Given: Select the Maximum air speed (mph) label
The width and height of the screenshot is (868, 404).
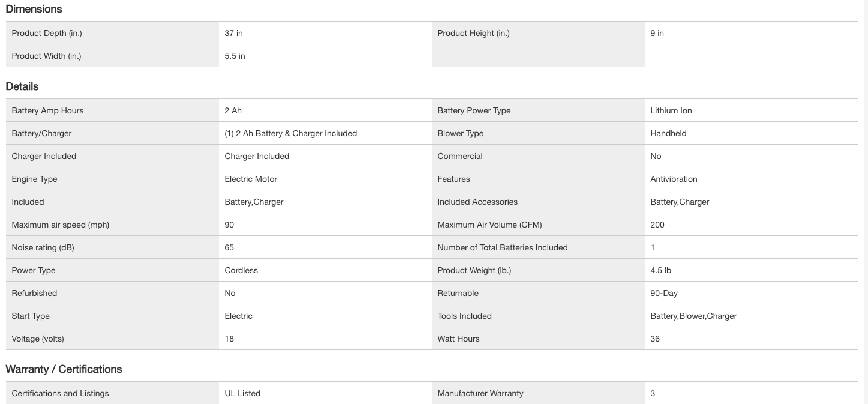Looking at the screenshot, I should [x=60, y=225].
